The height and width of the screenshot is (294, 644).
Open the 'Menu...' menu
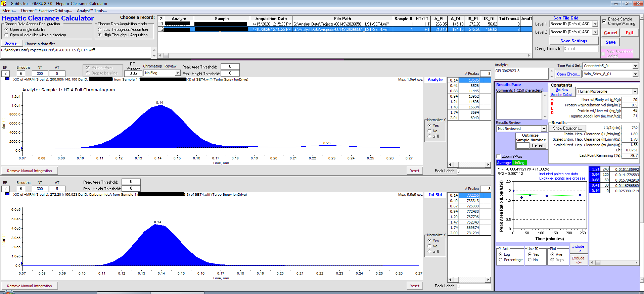9,11
